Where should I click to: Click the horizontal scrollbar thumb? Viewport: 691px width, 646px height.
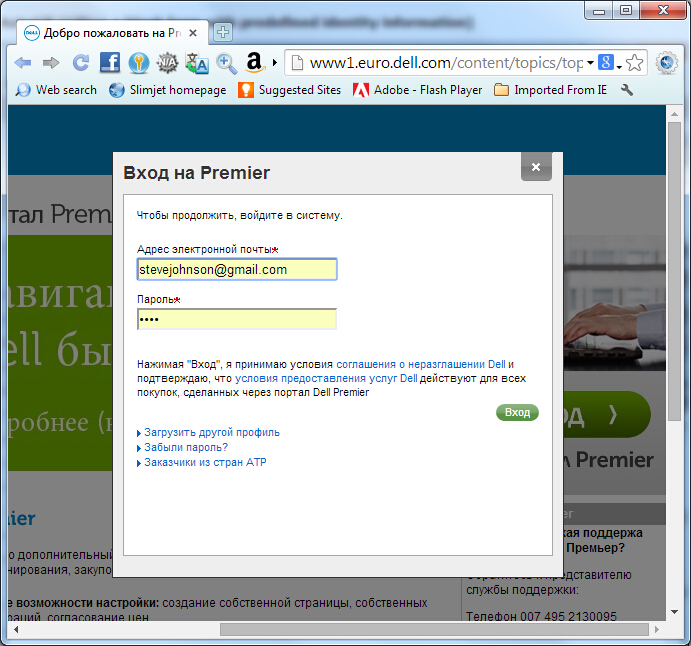(434, 629)
